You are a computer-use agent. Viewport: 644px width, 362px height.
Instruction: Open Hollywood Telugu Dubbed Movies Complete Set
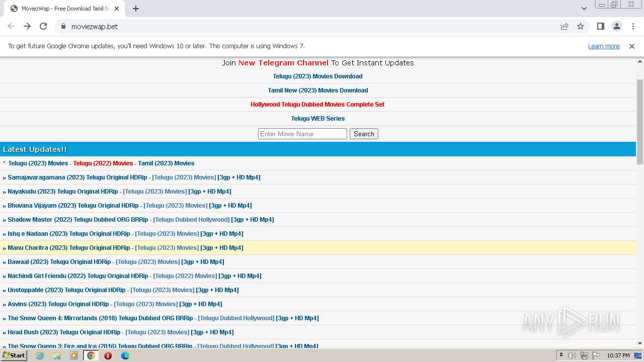click(x=317, y=105)
